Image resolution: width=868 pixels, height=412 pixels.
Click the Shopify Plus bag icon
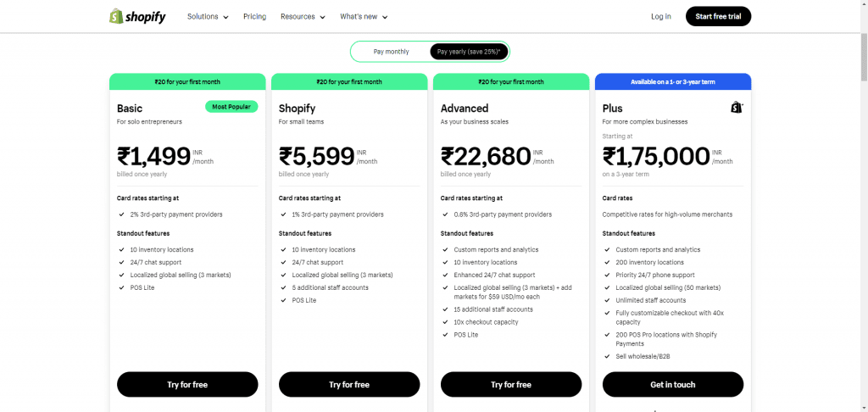pos(736,108)
